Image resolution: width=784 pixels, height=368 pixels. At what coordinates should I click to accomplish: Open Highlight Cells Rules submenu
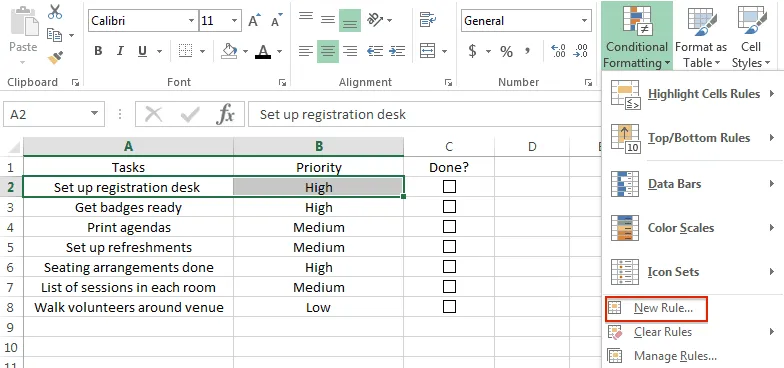coord(692,94)
